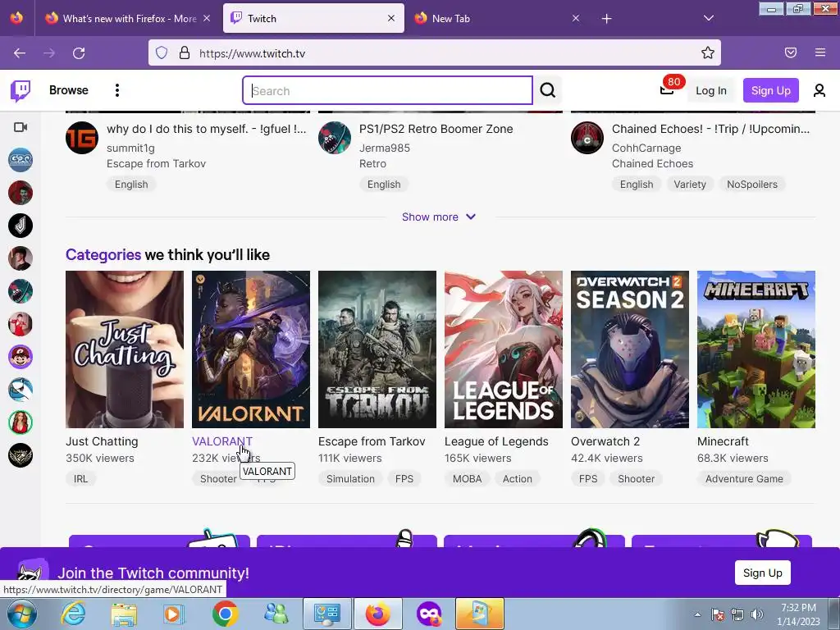The image size is (840, 630).
Task: Click the Firefox View icon
Action: (x=16, y=18)
